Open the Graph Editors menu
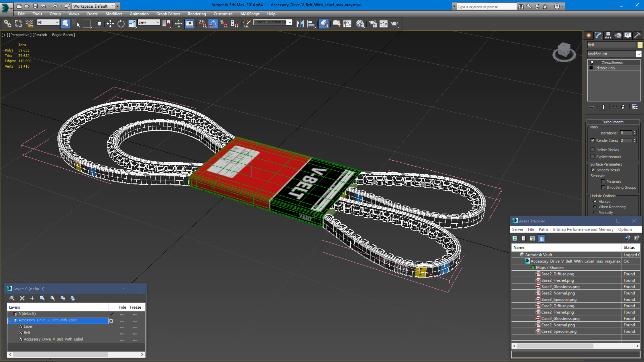The width and height of the screenshot is (644, 362). tap(168, 14)
